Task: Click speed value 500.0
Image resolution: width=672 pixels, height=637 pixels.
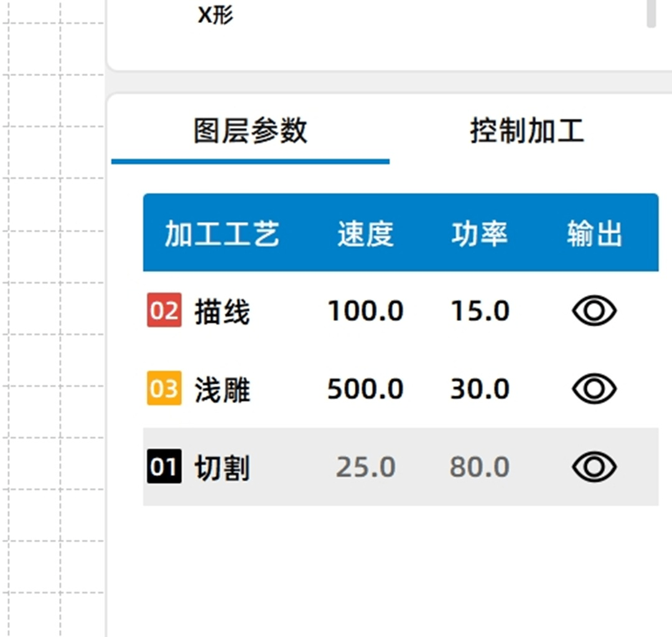Action: pyautogui.click(x=365, y=389)
